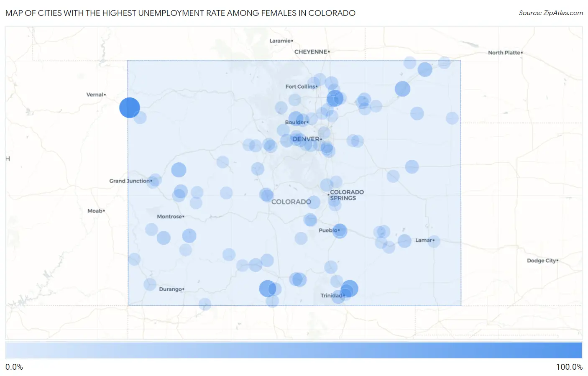Select the CHEYENNE map label
Screen dimensions: 588x376
312,52
